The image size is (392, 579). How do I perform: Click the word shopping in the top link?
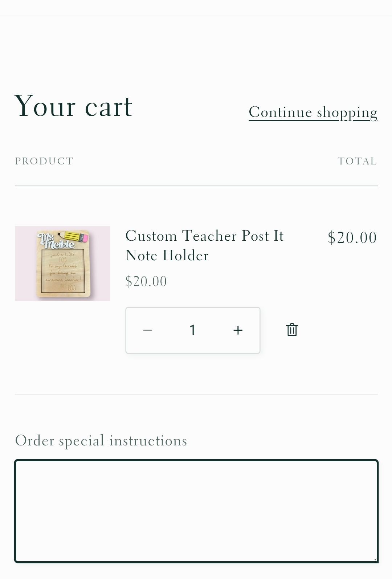click(347, 112)
